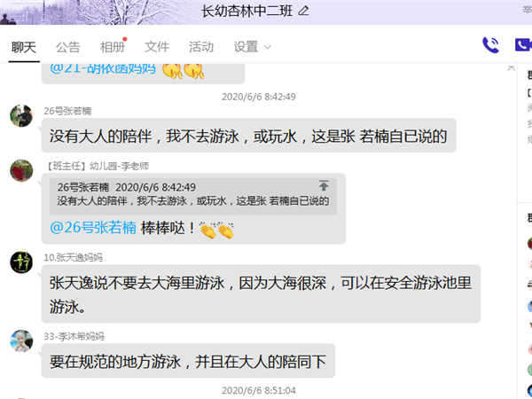Click the @21-胡依函妈妈 mention link
The image size is (532, 399).
(103, 68)
